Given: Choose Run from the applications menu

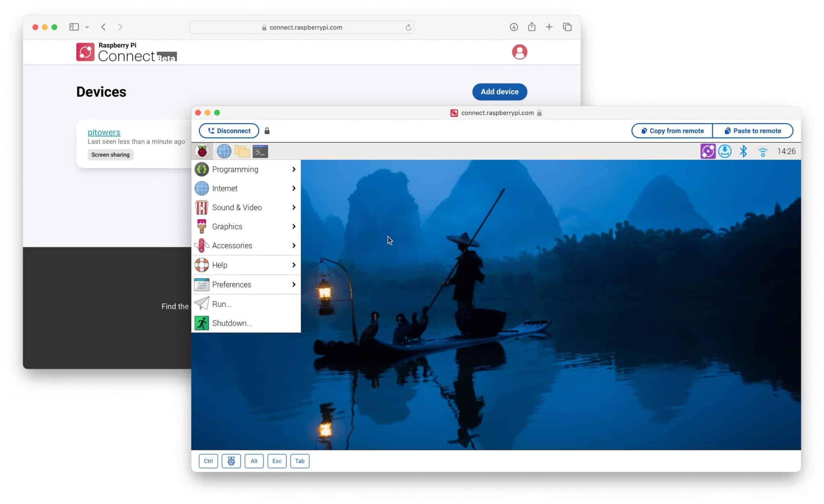Looking at the screenshot, I should pos(222,304).
